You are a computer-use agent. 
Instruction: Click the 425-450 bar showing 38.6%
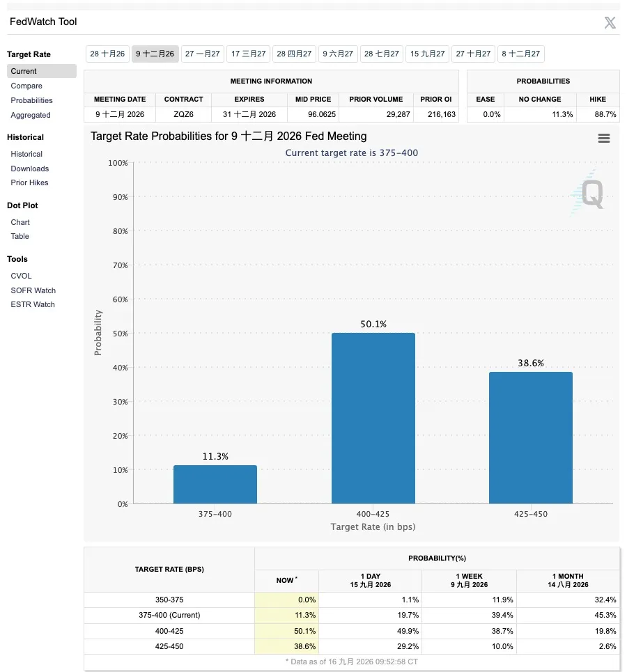pyautogui.click(x=530, y=437)
